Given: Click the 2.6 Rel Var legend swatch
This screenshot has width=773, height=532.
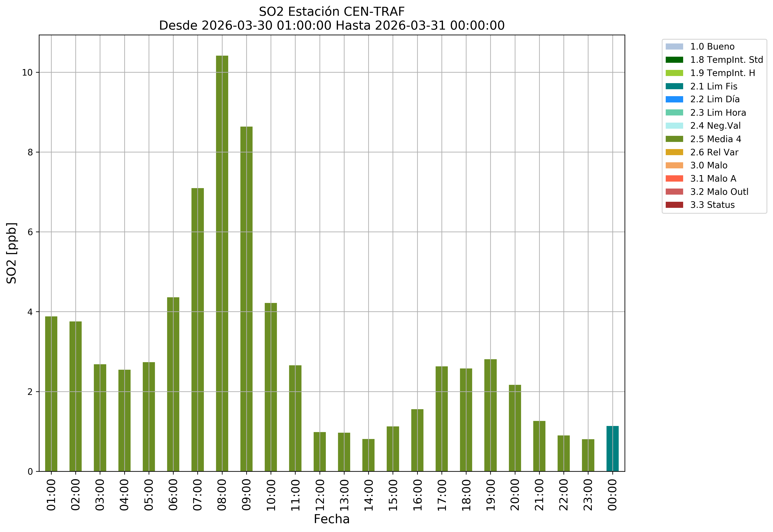Looking at the screenshot, I should (x=674, y=152).
